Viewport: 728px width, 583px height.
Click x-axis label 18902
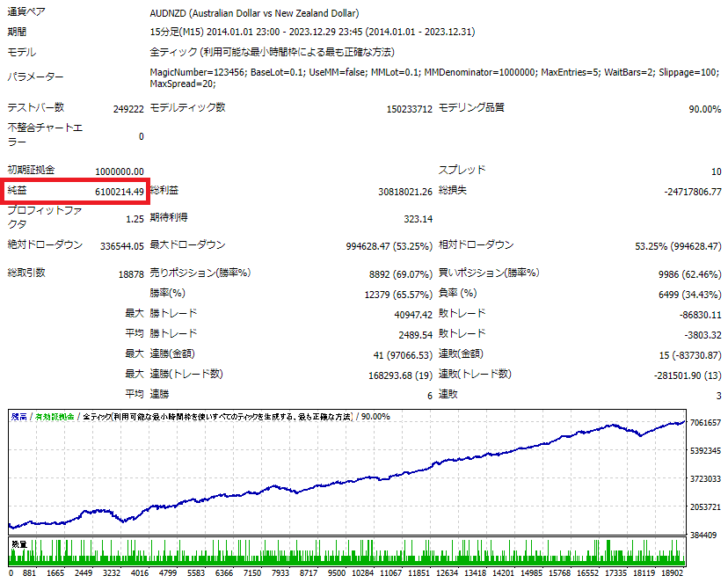[673, 573]
